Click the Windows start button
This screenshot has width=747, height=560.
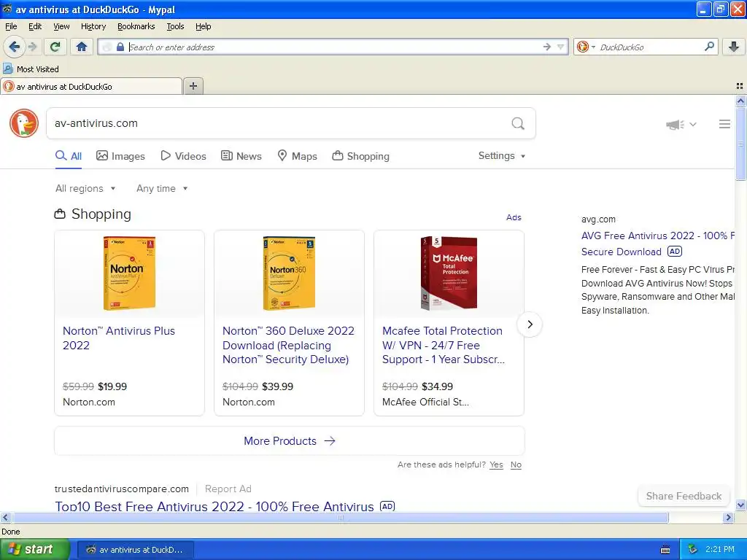pos(34,550)
